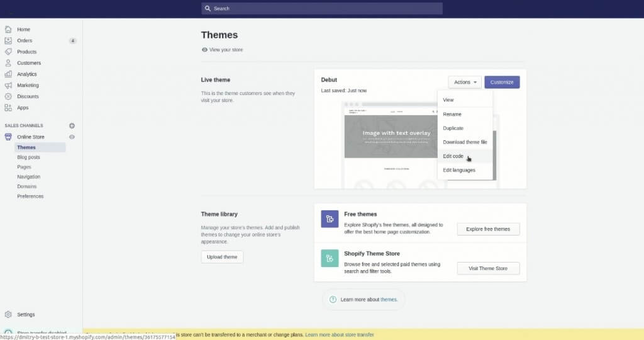Choose Rename from the Actions menu

[465, 114]
